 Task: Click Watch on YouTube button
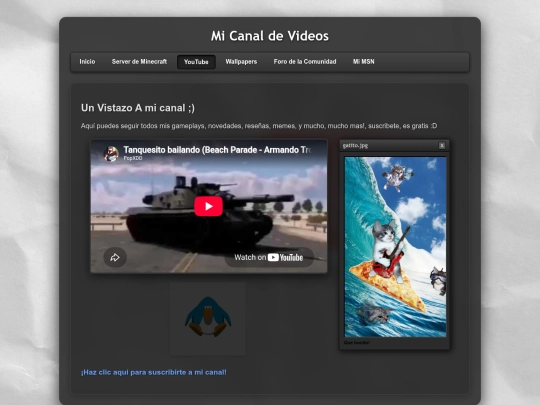[269, 257]
